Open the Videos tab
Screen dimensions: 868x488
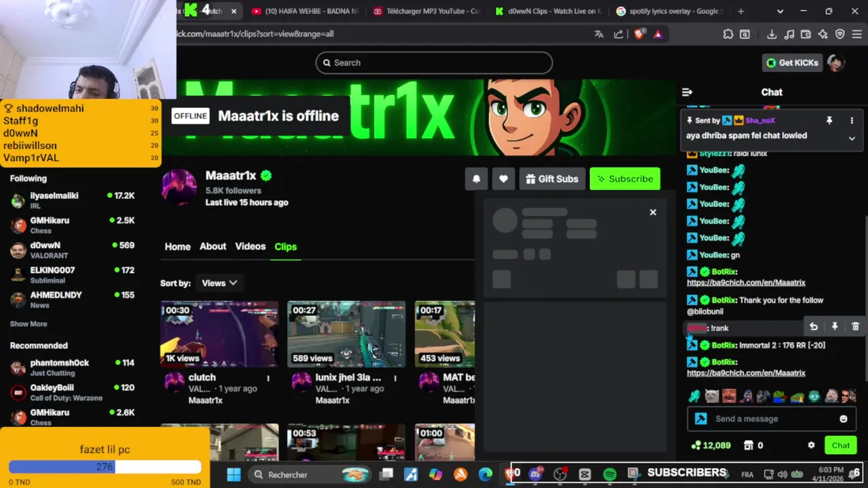coord(250,247)
